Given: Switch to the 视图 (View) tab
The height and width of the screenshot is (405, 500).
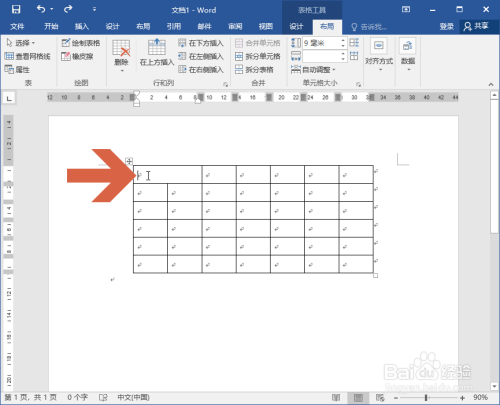Looking at the screenshot, I should (x=266, y=26).
